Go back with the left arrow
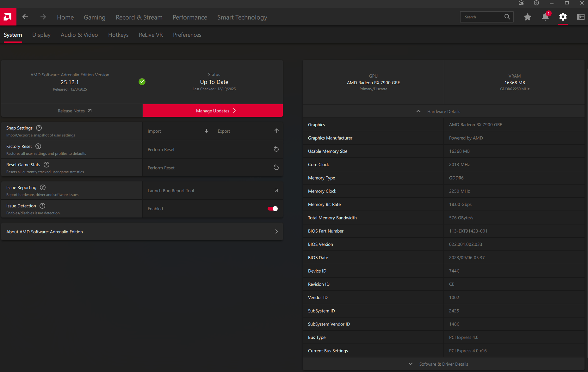Viewport: 588px width, 372px height. point(25,17)
